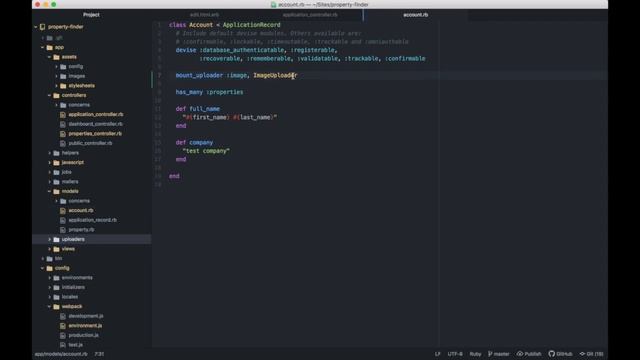The height and width of the screenshot is (360, 640).
Task: Click the GitHub icon in status bar
Action: (x=551, y=354)
